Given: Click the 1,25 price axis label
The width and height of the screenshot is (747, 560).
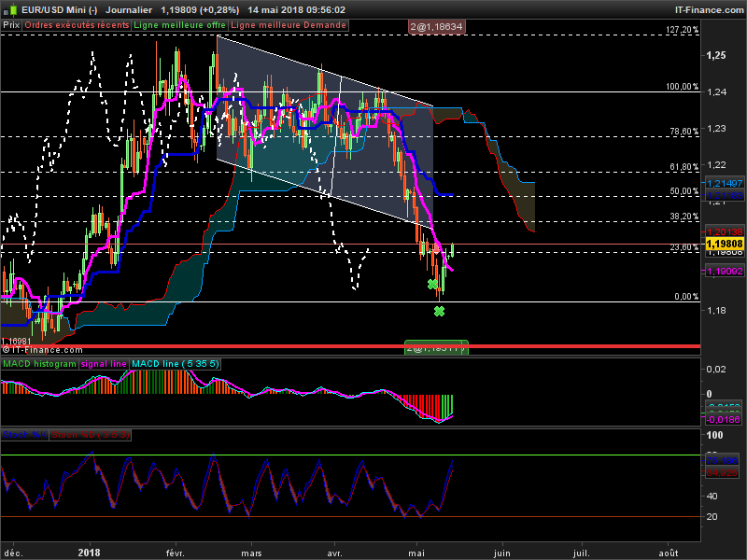Looking at the screenshot, I should (x=716, y=55).
